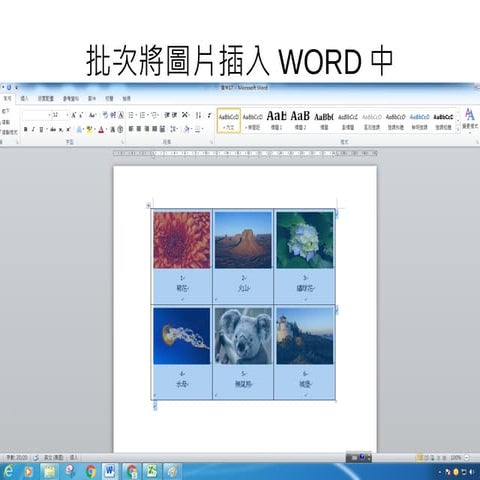This screenshot has width=480, height=480.
Task: Click the Line Spacing icon
Action: (174, 129)
